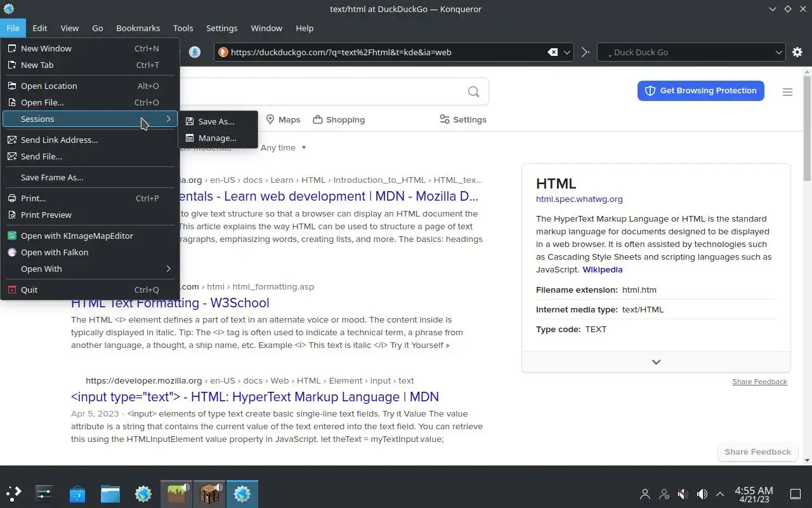The image size is (812, 508).
Task: Open the Tools menu
Action: (x=183, y=28)
